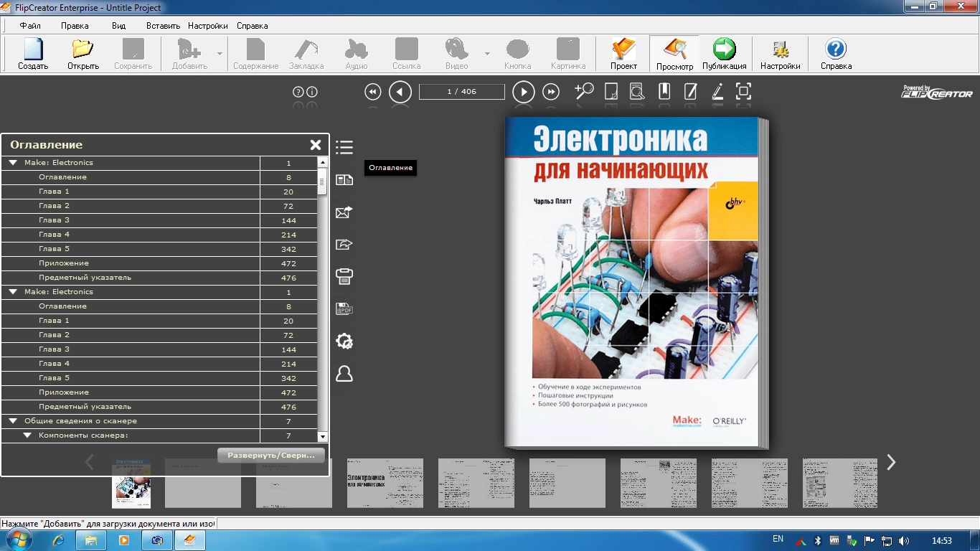The height and width of the screenshot is (551, 980).
Task: Launch Internet Explorer from the taskbar
Action: 58,540
